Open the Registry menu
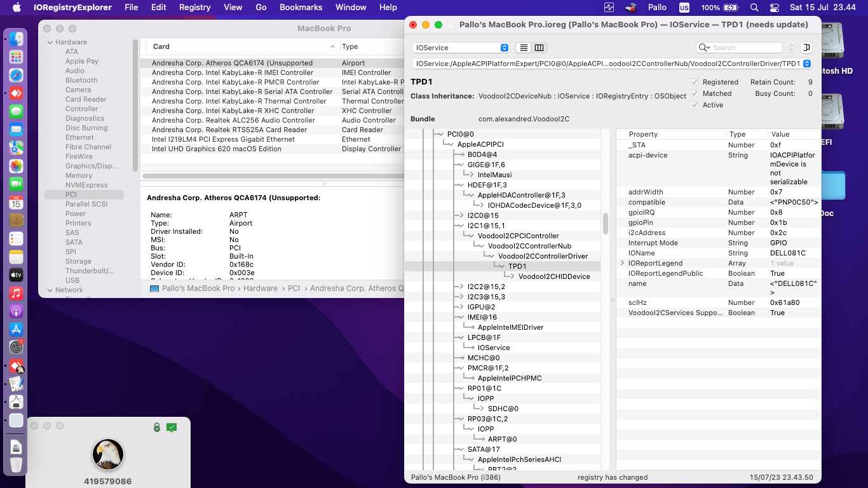The height and width of the screenshot is (488, 868). coord(194,8)
